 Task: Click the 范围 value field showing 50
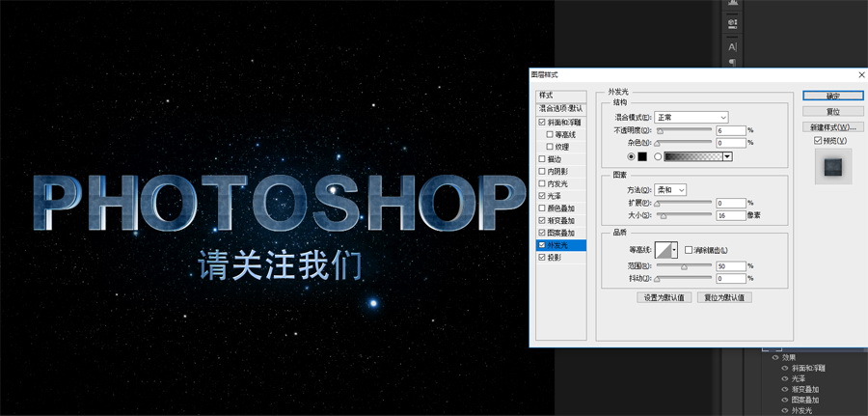(731, 266)
